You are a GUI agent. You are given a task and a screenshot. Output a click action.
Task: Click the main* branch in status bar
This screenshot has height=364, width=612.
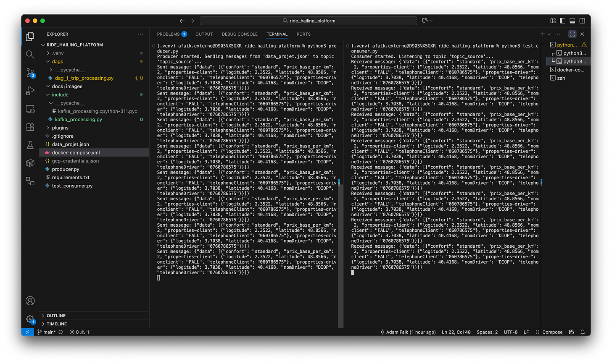coord(46,332)
